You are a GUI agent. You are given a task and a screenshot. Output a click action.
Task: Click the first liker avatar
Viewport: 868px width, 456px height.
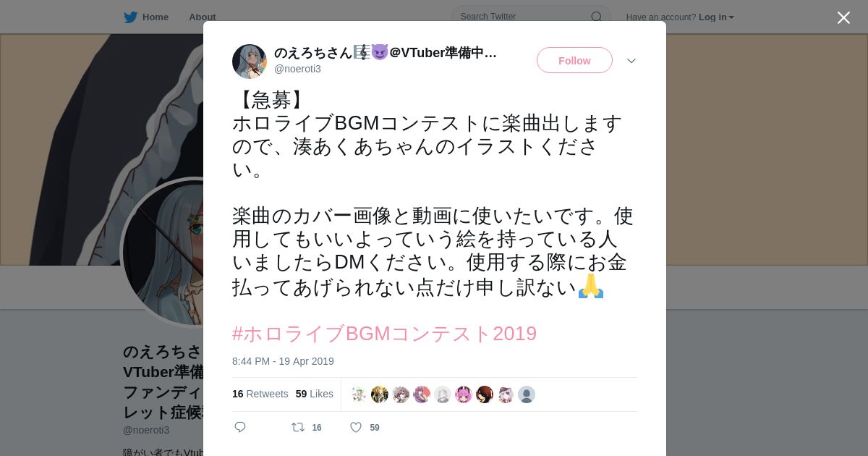point(359,394)
